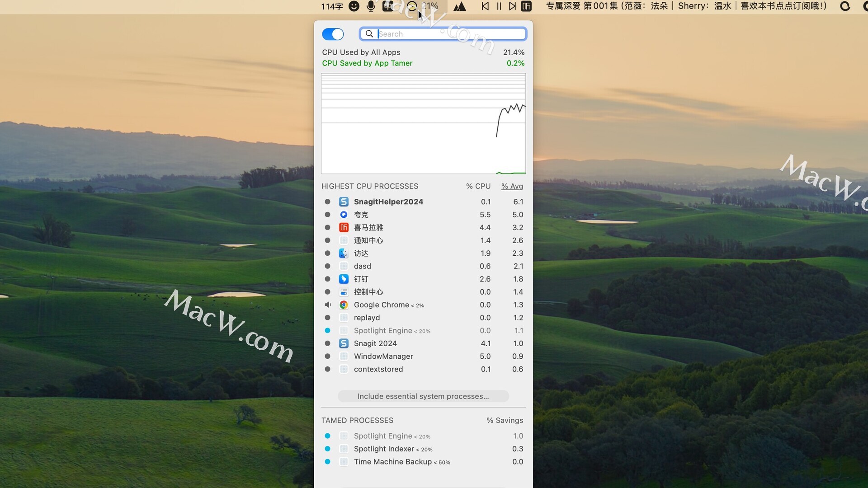Click Include essential system processes button
Image resolution: width=868 pixels, height=488 pixels.
click(423, 396)
